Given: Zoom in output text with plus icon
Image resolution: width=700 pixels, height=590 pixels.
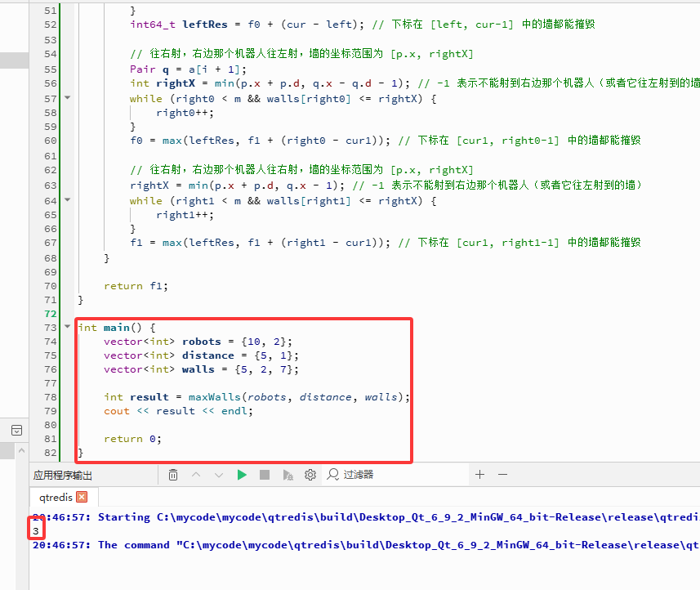Looking at the screenshot, I should click(479, 475).
